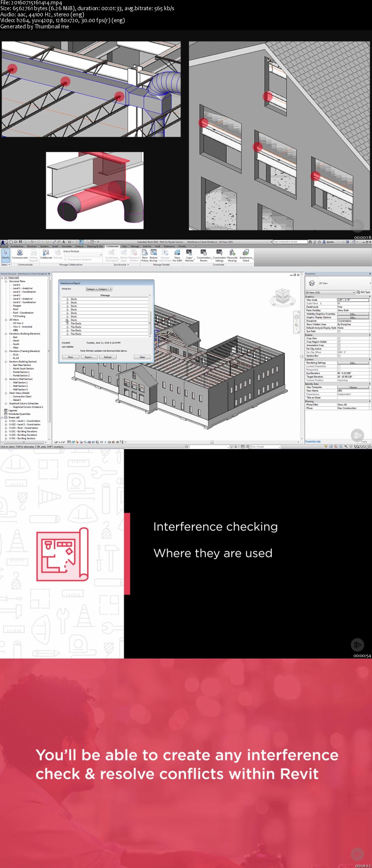Open the Massing & Site tab

[95, 246]
